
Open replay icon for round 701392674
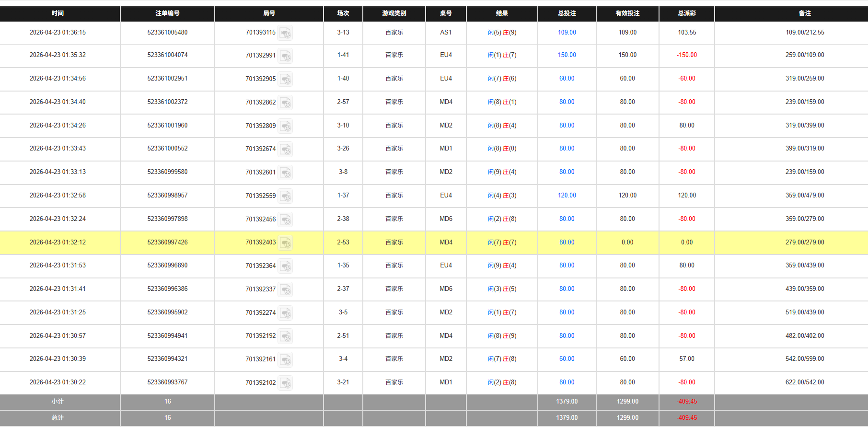(x=285, y=149)
